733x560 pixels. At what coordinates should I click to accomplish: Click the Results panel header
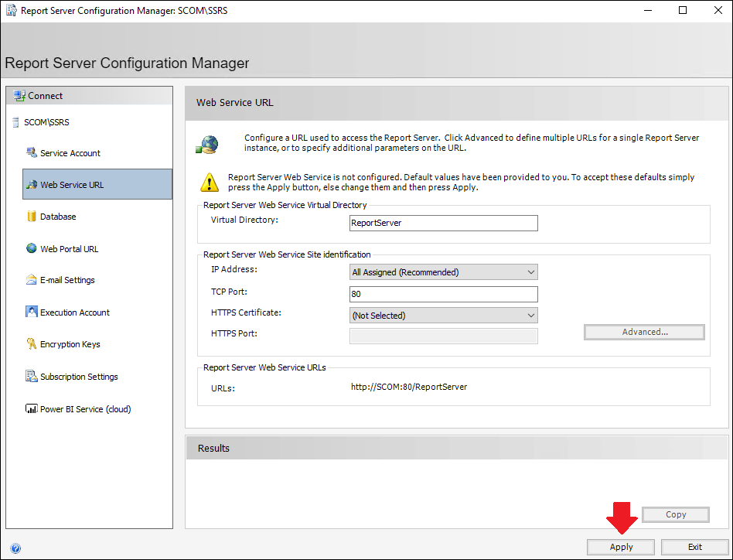click(457, 448)
